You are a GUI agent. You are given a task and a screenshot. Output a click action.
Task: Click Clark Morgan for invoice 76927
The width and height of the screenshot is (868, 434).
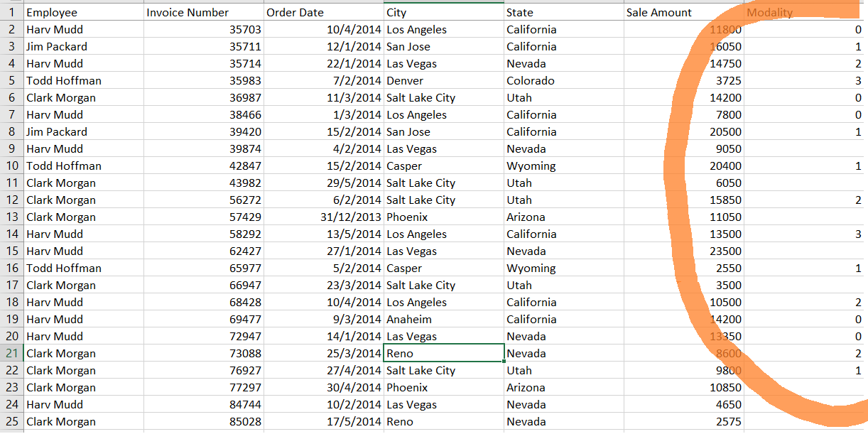coord(84,370)
